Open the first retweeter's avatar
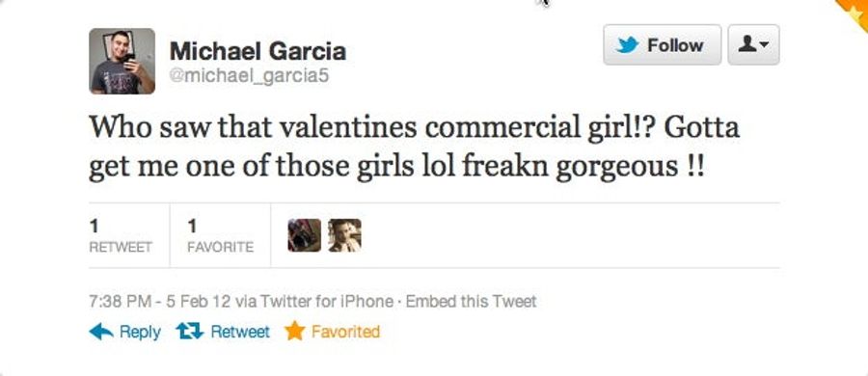This screenshot has width=868, height=376. tap(305, 235)
